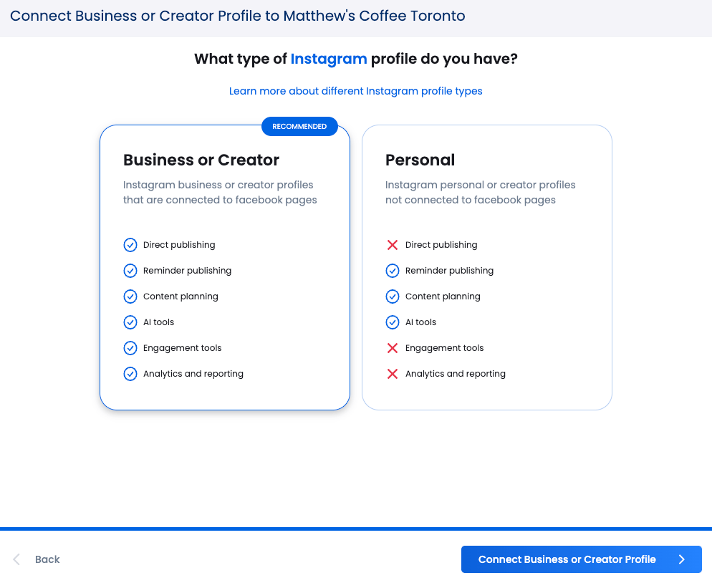Click the RECOMMENDED badge
Image resolution: width=712 pixels, height=588 pixels.
pos(299,126)
